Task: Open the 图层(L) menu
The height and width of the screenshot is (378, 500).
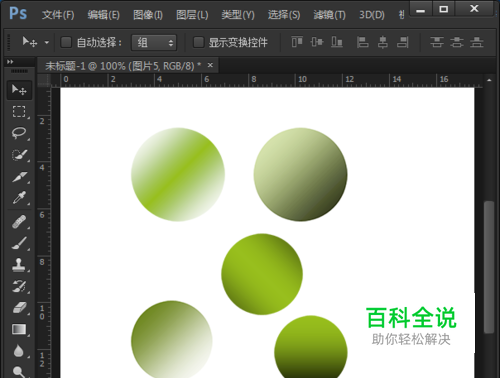Action: [192, 15]
